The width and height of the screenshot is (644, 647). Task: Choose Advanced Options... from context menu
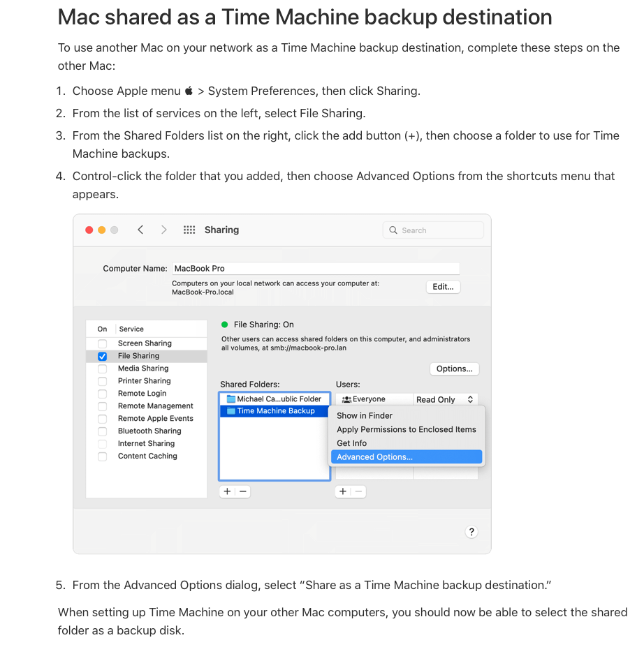click(x=407, y=456)
